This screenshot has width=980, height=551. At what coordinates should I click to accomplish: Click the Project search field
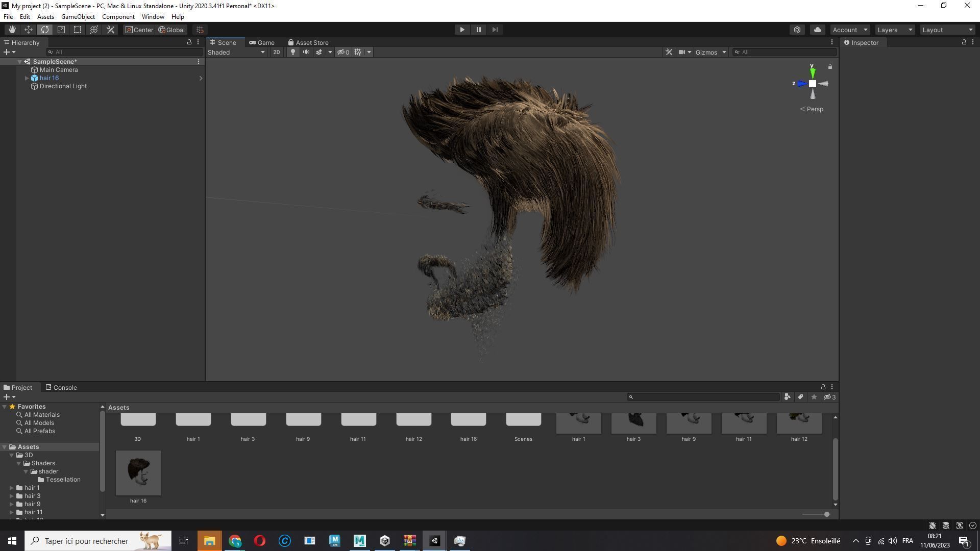[703, 397]
